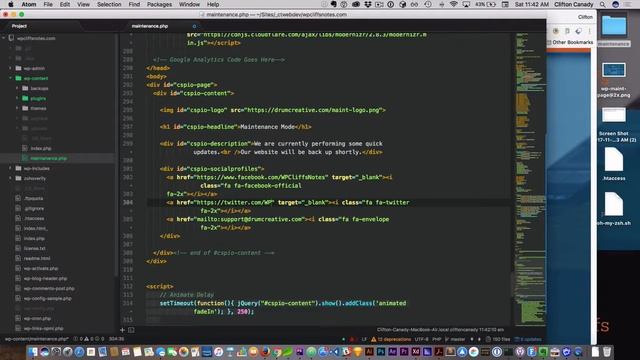Viewport: 640px width, 360px height.
Task: Collapse the wp-content folder
Action: coord(11,78)
